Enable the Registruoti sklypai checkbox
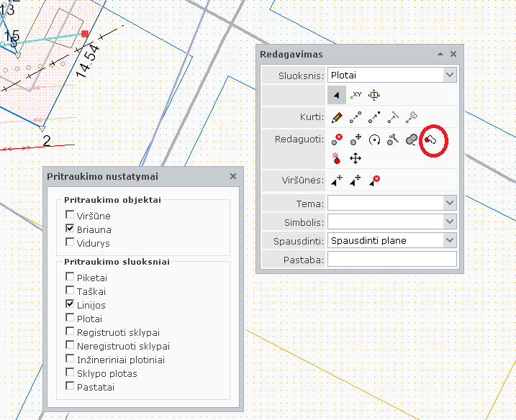The height and width of the screenshot is (420, 516). 70,332
